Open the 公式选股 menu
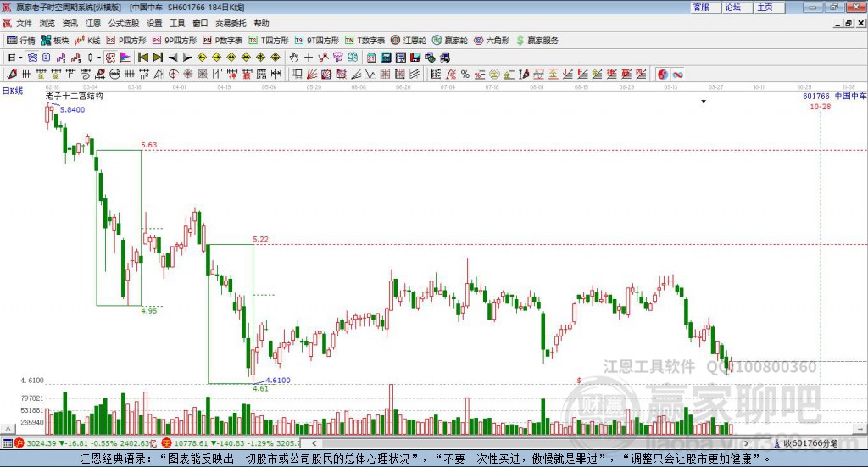Screen dimensions: 868x467 [124, 23]
